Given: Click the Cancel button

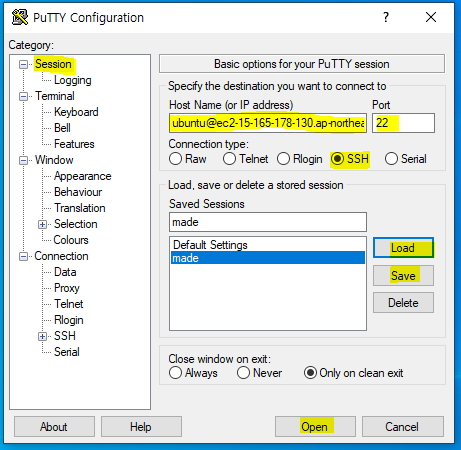Looking at the screenshot, I should tap(403, 427).
